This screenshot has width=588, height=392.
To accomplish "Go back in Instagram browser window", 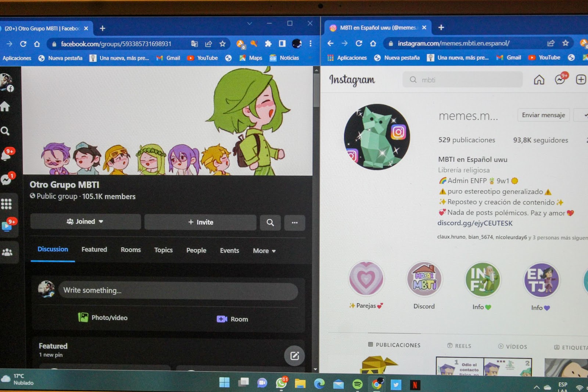I will point(330,43).
